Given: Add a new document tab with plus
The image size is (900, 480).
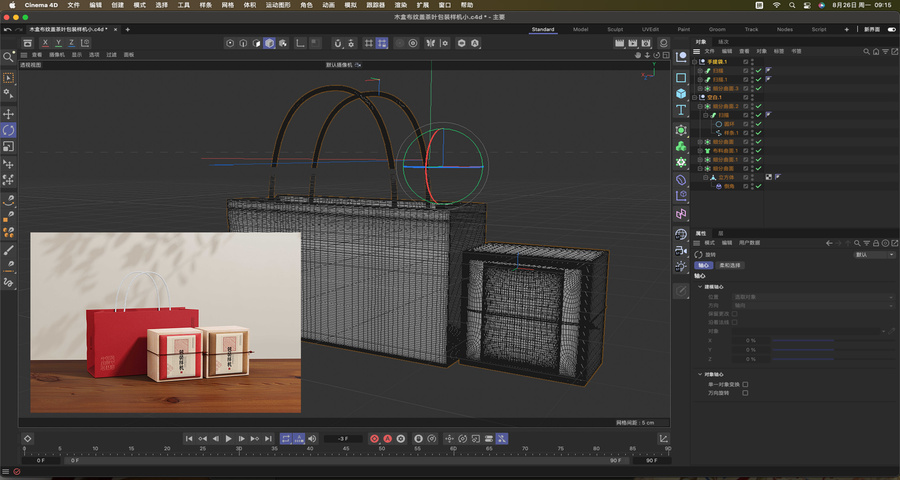Looking at the screenshot, I should click(x=127, y=29).
